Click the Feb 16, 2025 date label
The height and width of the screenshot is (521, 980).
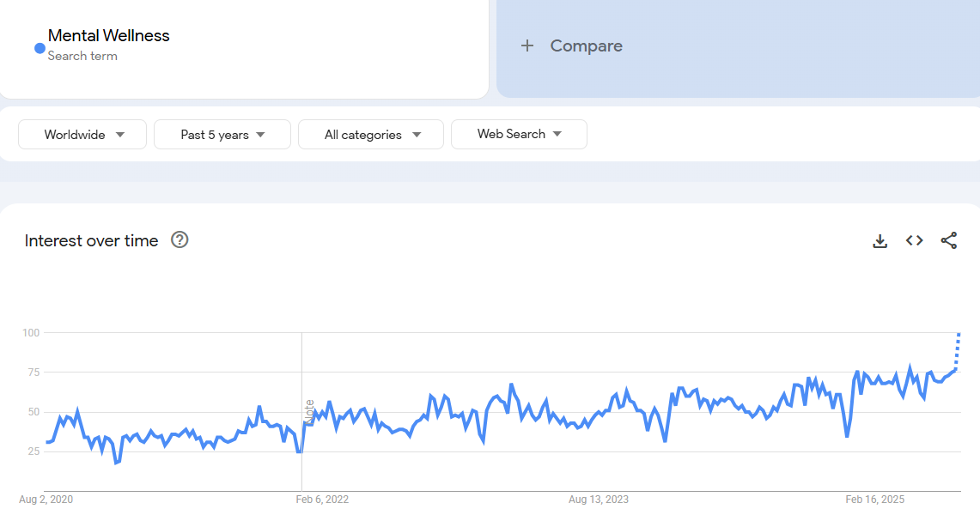coord(874,499)
